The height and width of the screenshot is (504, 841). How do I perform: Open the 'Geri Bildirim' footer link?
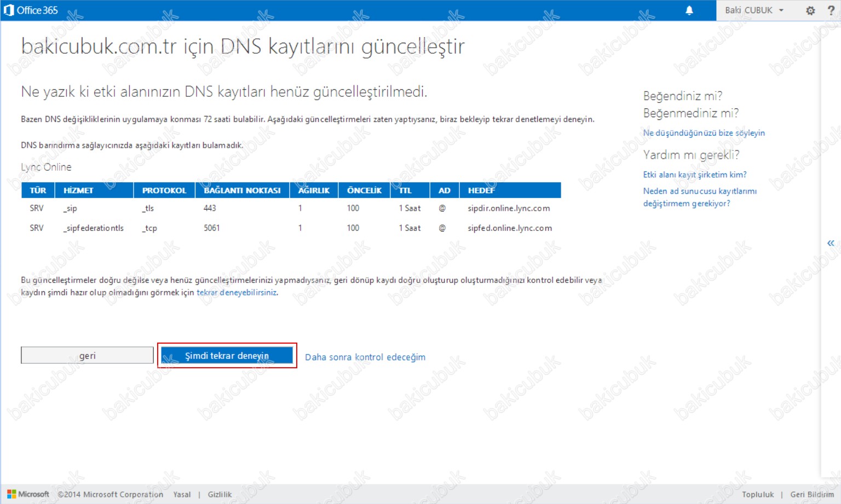[x=812, y=494]
